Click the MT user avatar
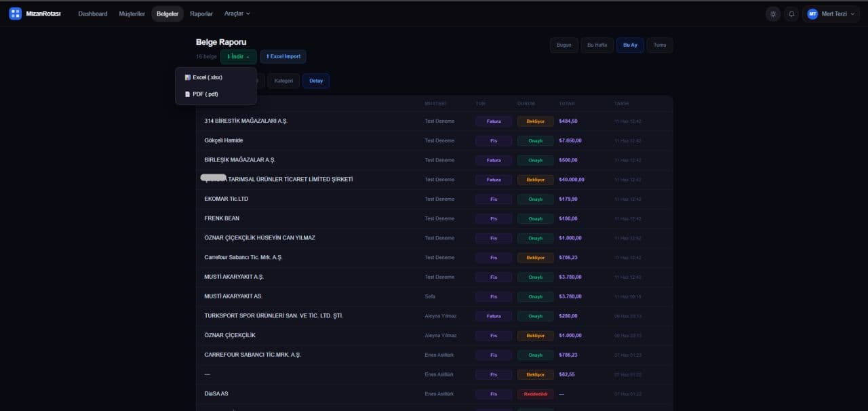 point(812,14)
